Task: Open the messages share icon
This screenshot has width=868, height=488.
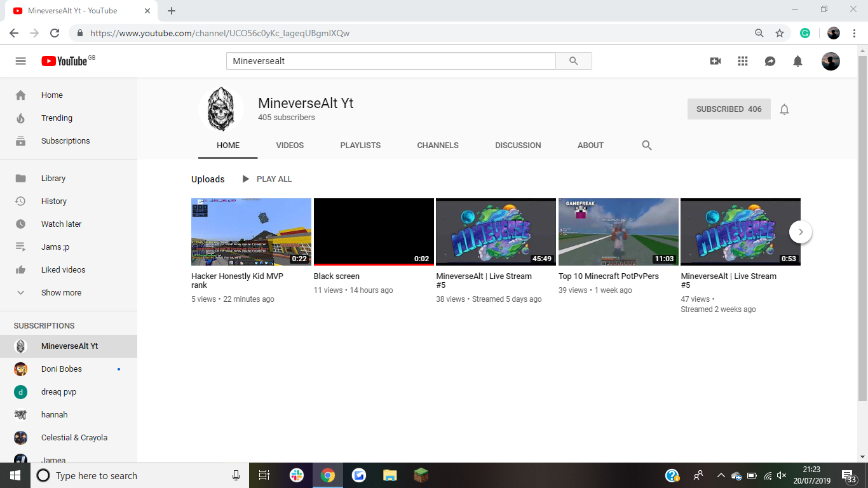Action: pos(770,61)
